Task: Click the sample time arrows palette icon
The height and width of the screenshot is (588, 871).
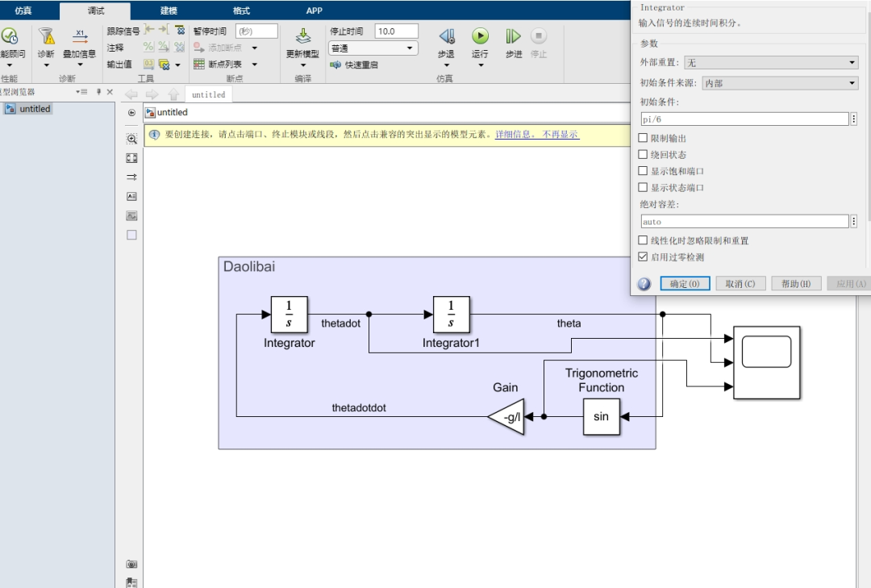Action: coord(131,177)
